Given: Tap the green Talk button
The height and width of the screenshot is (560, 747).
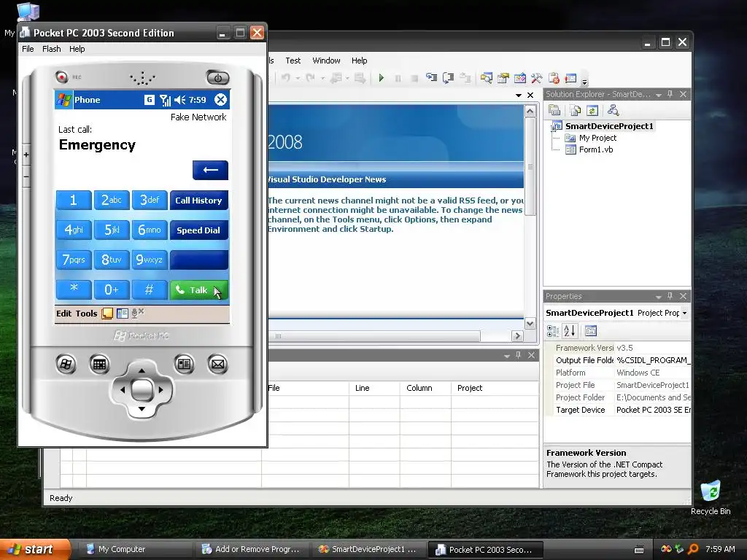Looking at the screenshot, I should [198, 290].
